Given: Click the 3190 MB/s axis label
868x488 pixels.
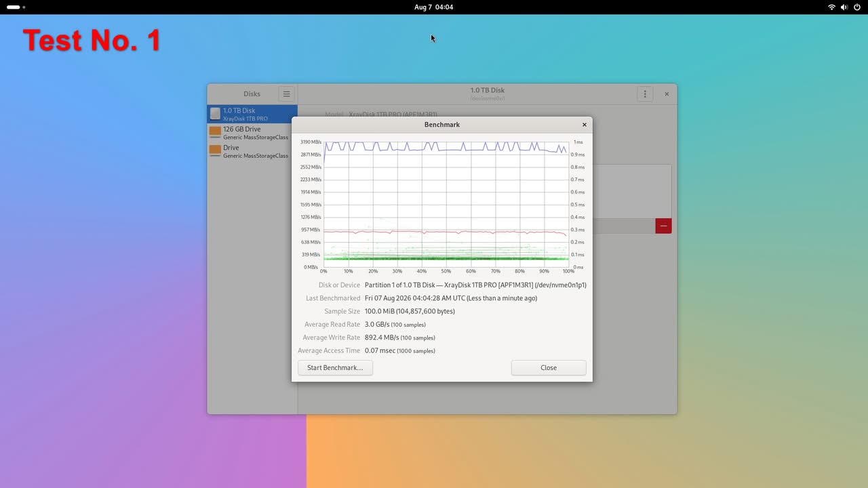Looking at the screenshot, I should [x=311, y=142].
